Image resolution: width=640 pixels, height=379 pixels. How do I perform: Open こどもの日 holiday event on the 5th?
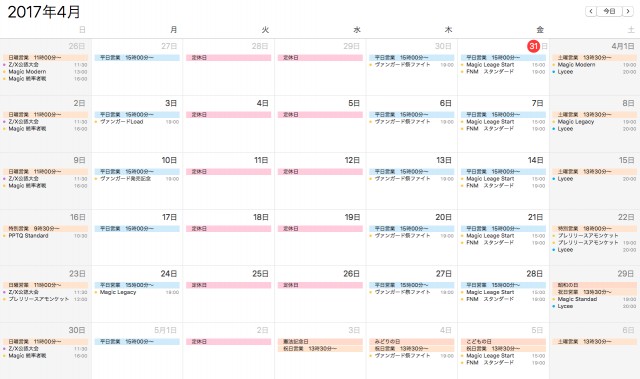[x=503, y=341]
